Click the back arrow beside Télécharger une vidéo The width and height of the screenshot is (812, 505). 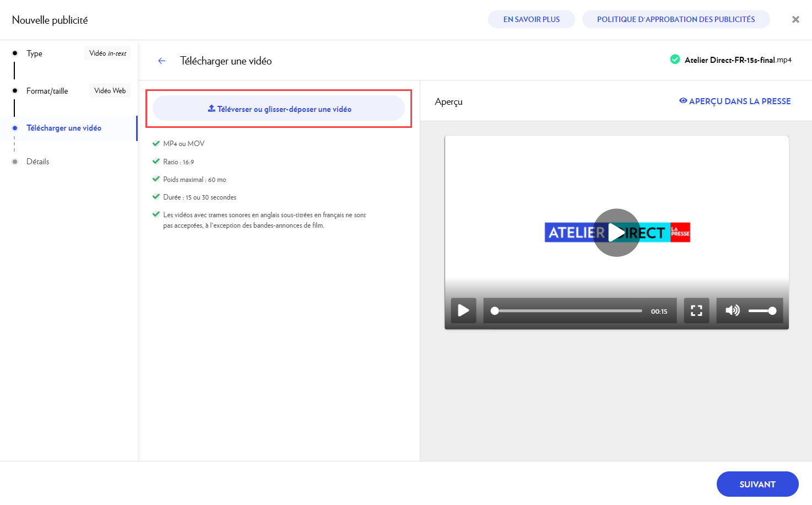pos(161,61)
